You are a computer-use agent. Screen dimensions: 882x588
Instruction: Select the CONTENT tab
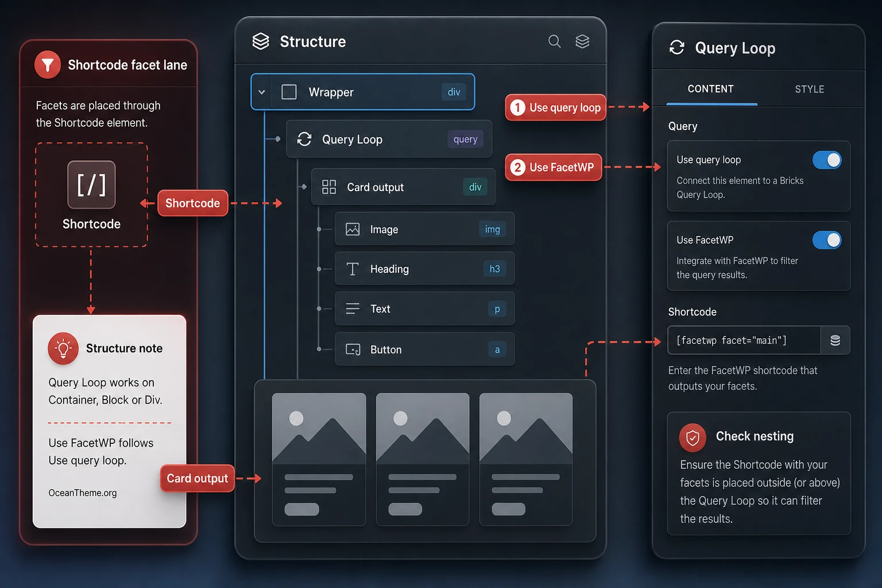tap(710, 89)
